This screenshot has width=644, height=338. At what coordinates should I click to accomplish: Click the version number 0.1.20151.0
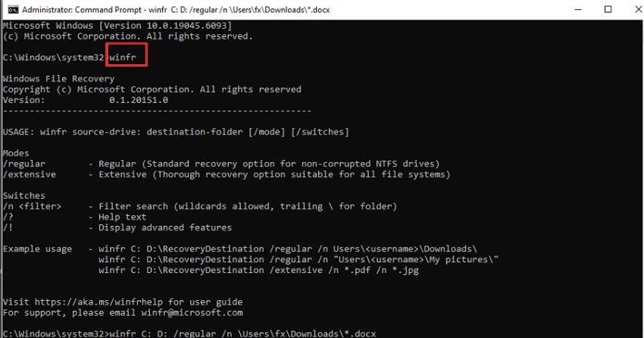(139, 100)
